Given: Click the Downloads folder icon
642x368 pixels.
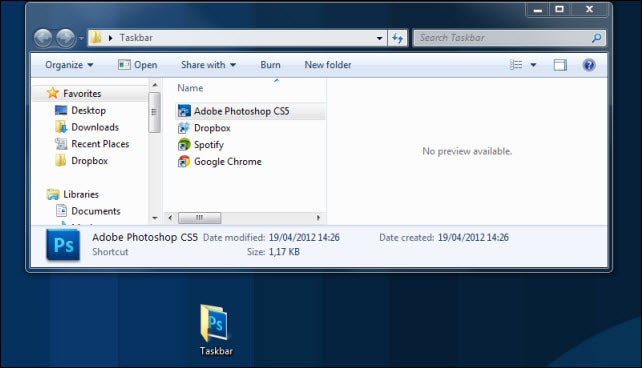Looking at the screenshot, I should [61, 127].
